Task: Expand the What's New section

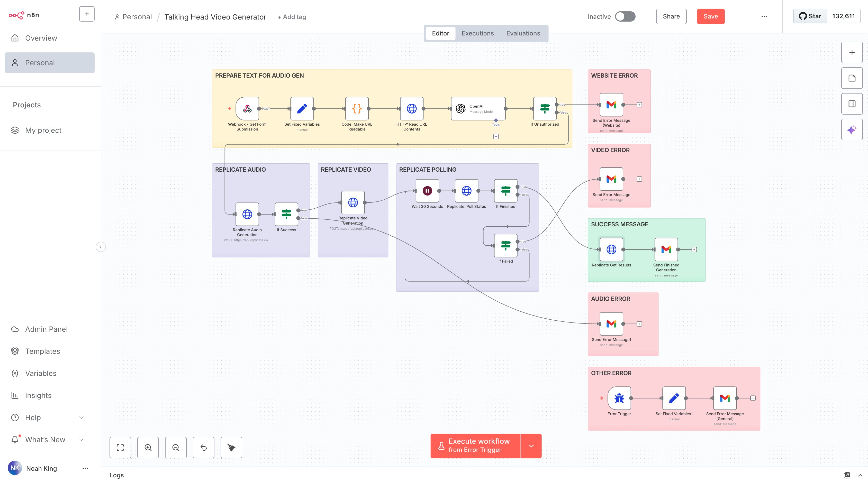Action: point(81,440)
